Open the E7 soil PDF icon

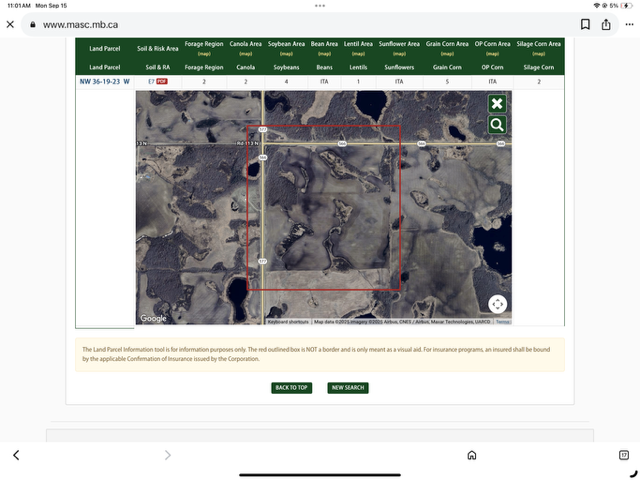(x=161, y=81)
